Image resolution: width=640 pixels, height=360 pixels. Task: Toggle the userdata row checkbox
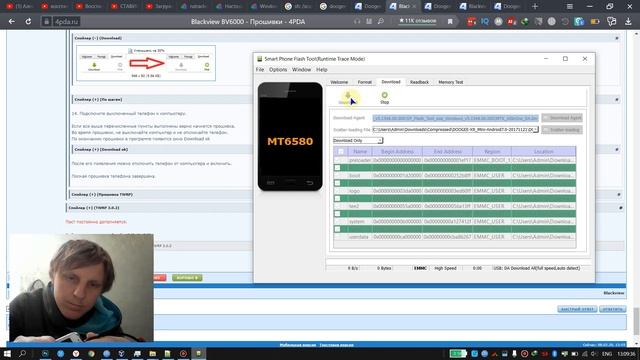click(x=337, y=237)
